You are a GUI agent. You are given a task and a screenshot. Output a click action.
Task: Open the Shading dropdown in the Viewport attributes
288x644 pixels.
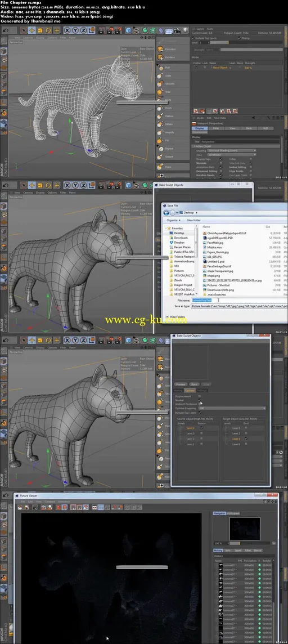(232, 151)
